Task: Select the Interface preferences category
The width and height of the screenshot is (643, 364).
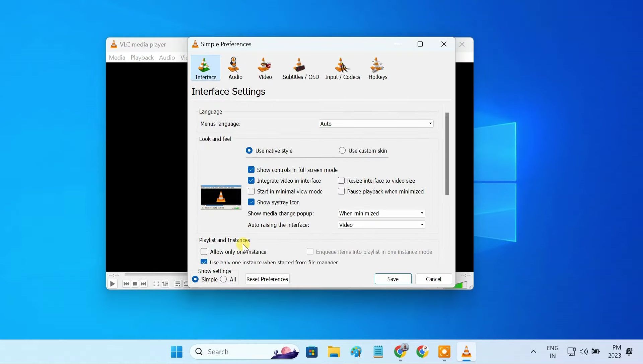Action: 206,68
